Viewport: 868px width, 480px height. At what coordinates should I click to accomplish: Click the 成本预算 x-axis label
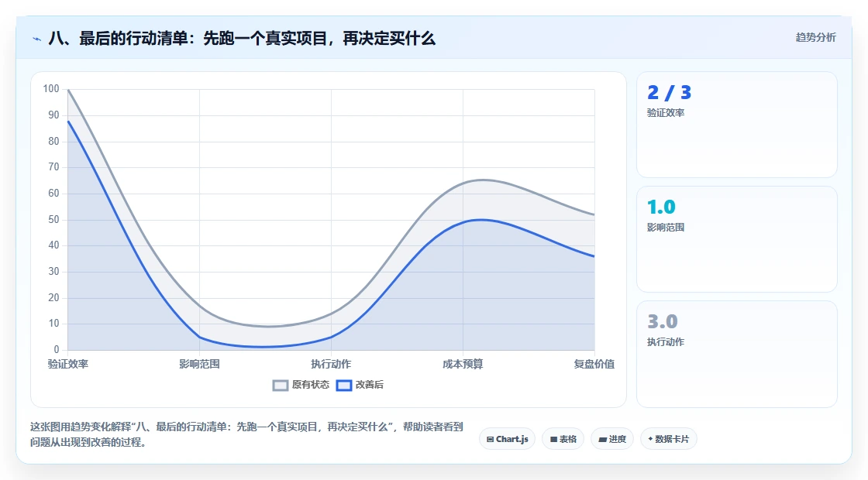click(463, 364)
